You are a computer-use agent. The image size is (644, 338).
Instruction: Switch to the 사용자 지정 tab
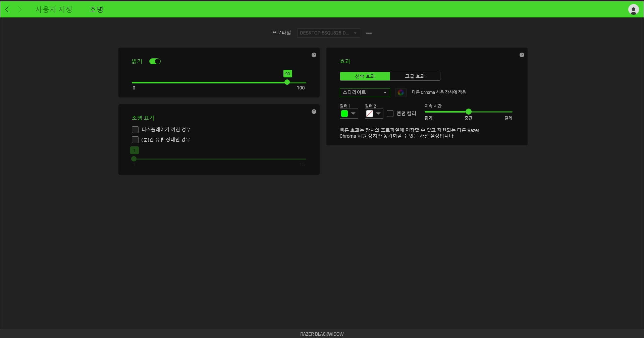point(54,9)
